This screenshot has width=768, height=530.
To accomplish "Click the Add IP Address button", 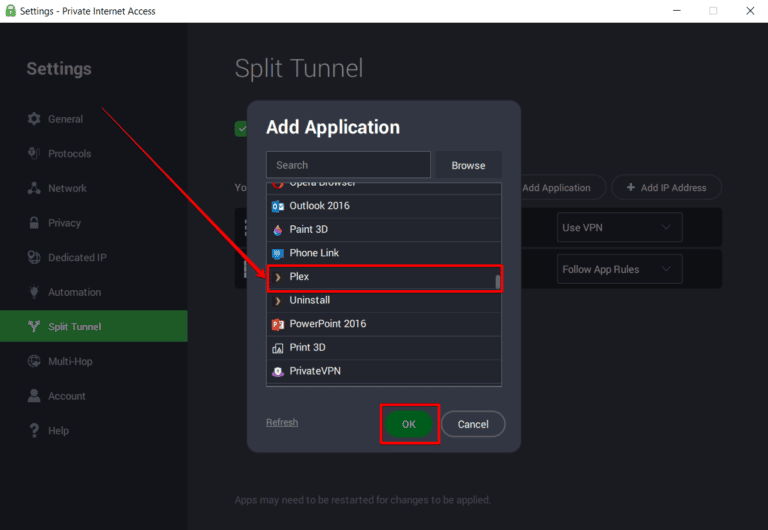I will pos(666,187).
